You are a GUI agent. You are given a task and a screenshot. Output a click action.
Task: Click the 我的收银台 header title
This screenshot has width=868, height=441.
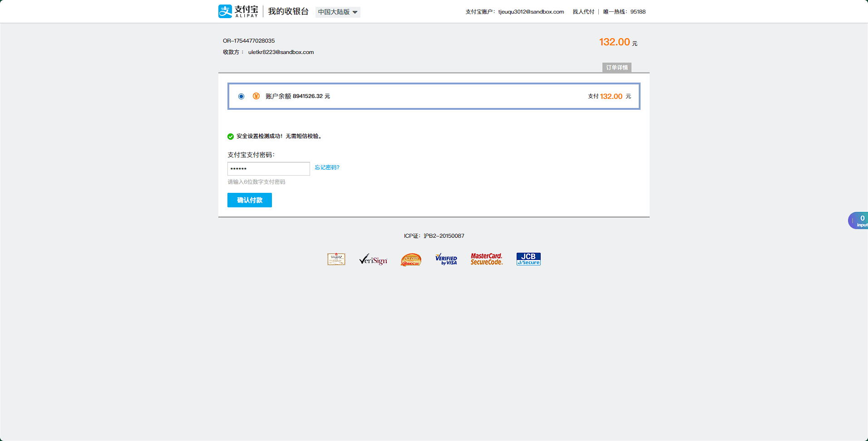coord(288,11)
